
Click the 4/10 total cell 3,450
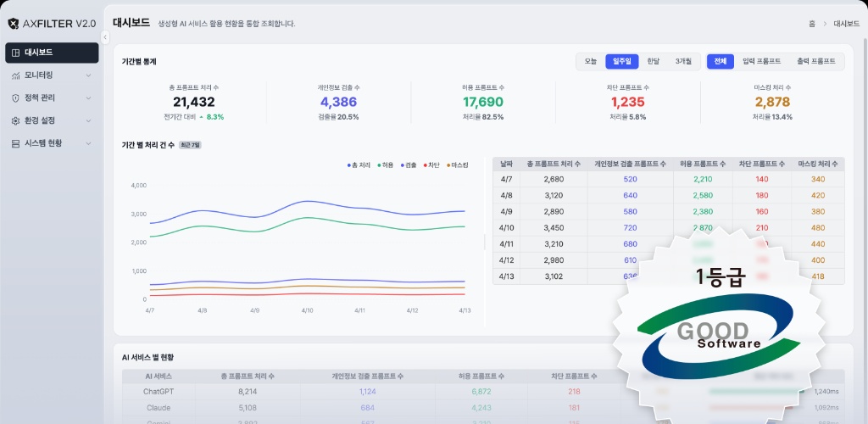554,228
